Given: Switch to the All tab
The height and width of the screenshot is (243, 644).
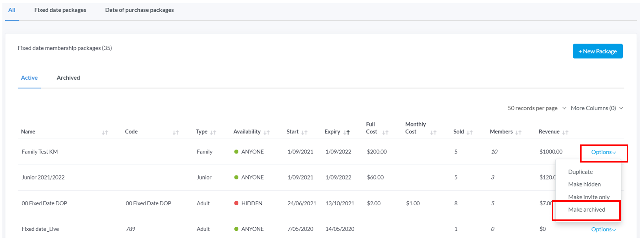Looking at the screenshot, I should point(12,10).
